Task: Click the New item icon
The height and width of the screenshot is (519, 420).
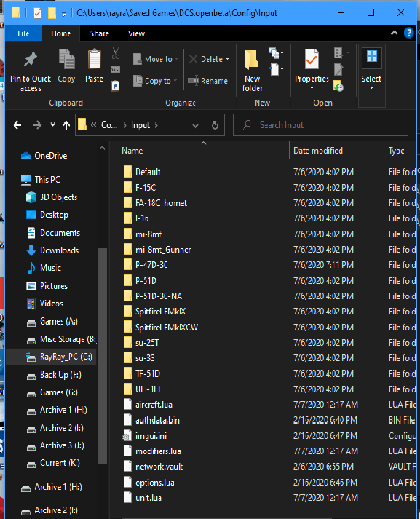Action: [276, 52]
